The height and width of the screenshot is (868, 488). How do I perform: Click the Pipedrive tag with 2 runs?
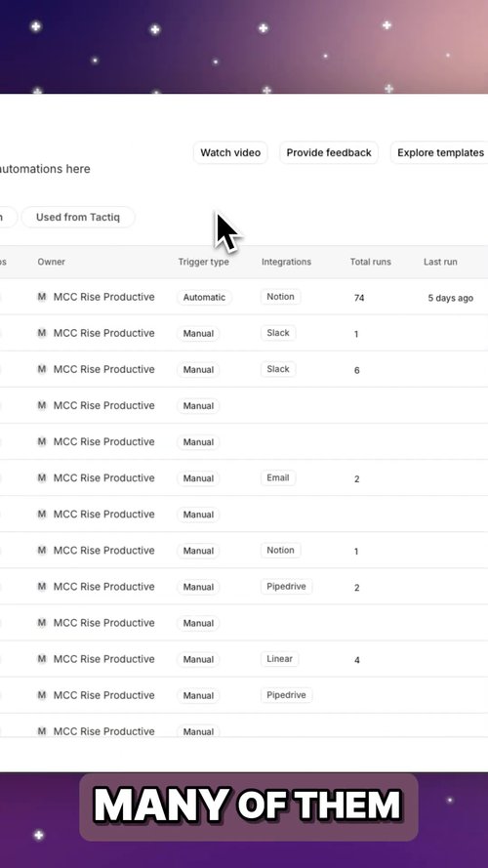(x=286, y=586)
